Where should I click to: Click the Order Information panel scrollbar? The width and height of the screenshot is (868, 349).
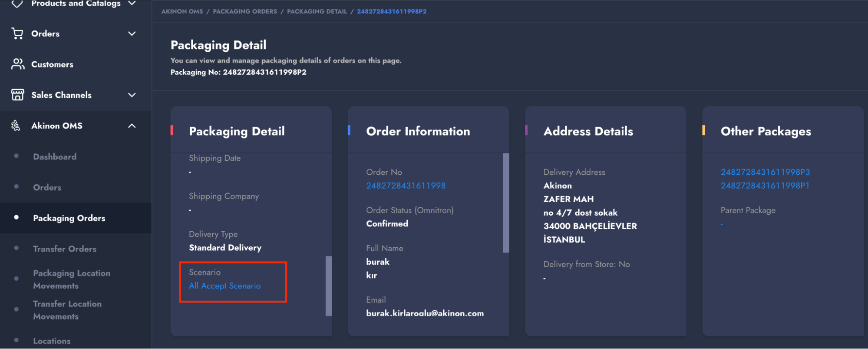click(505, 203)
